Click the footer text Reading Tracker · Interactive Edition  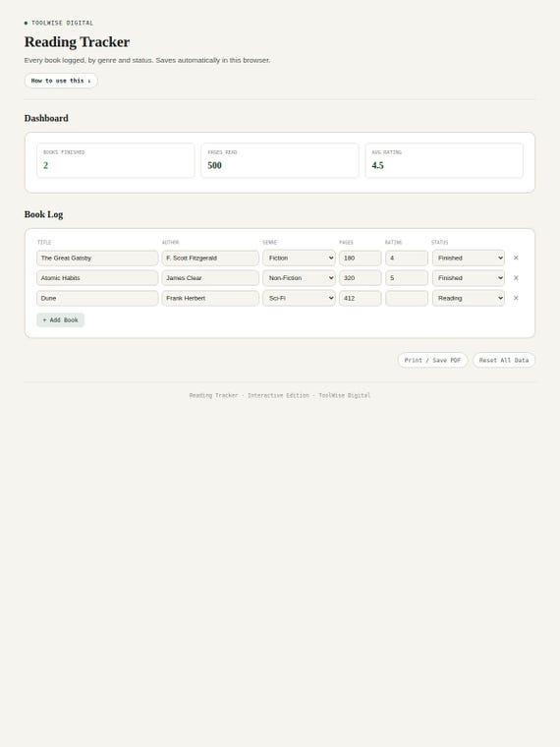tap(249, 395)
